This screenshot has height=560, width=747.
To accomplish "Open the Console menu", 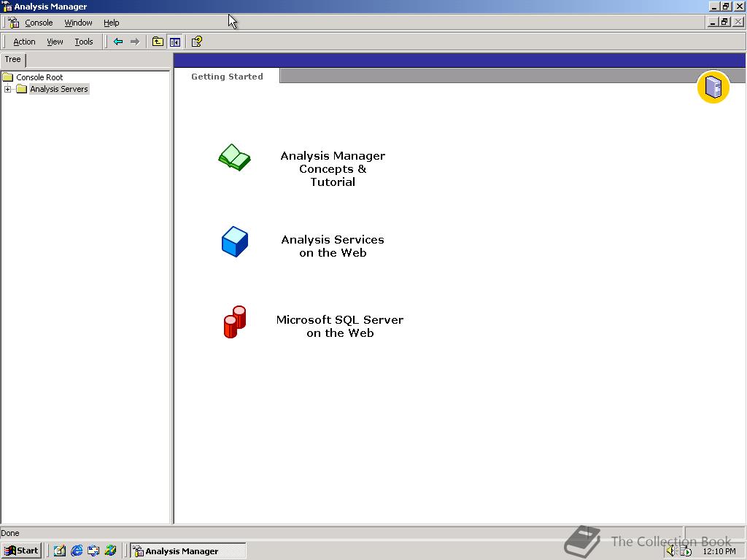I will 39,23.
